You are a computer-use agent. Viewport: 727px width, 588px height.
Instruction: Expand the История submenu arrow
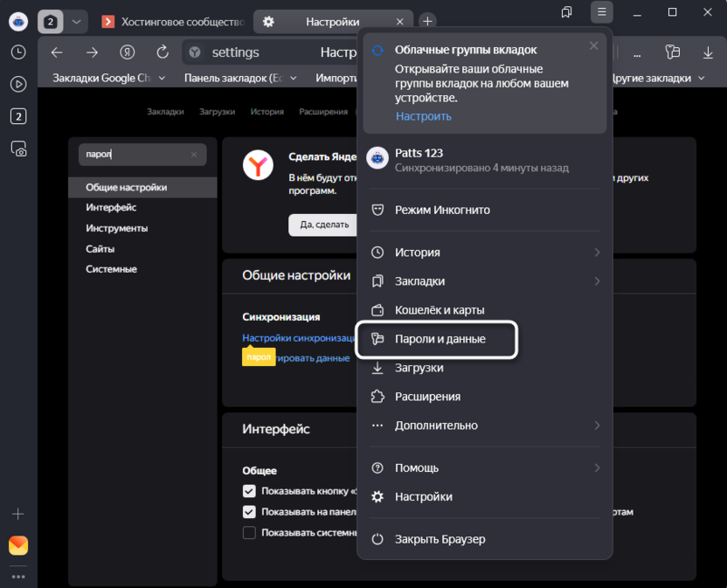pyautogui.click(x=597, y=252)
